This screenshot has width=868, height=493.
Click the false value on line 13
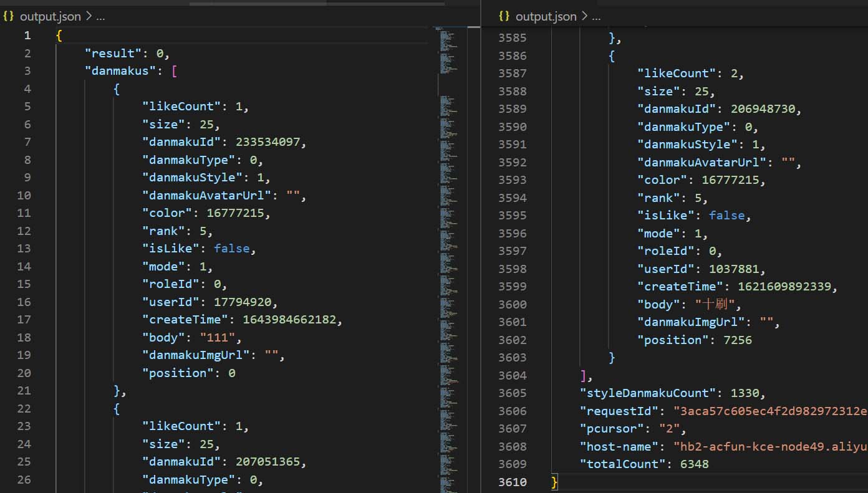click(x=232, y=249)
